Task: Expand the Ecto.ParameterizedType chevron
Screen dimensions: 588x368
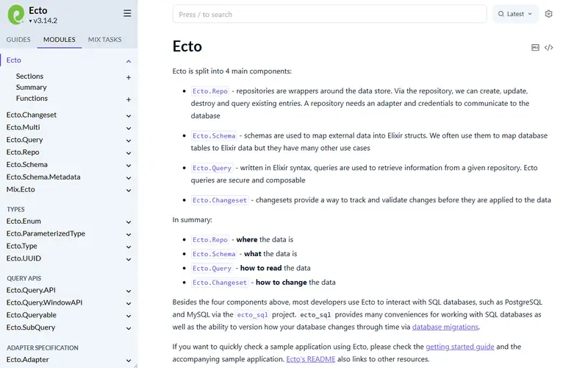Action: (129, 234)
